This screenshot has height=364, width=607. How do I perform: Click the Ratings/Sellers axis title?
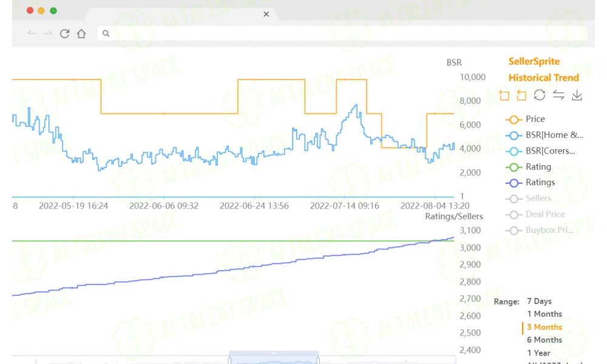tap(454, 217)
